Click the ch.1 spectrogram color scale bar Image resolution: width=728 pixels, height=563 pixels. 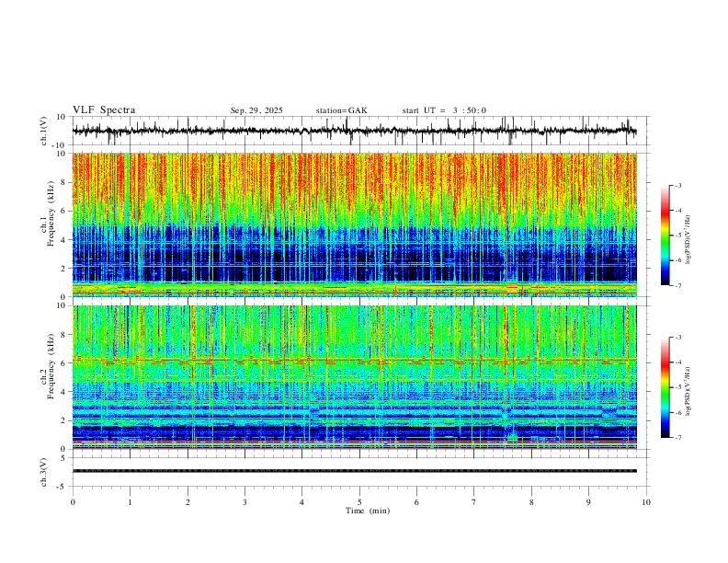click(665, 236)
